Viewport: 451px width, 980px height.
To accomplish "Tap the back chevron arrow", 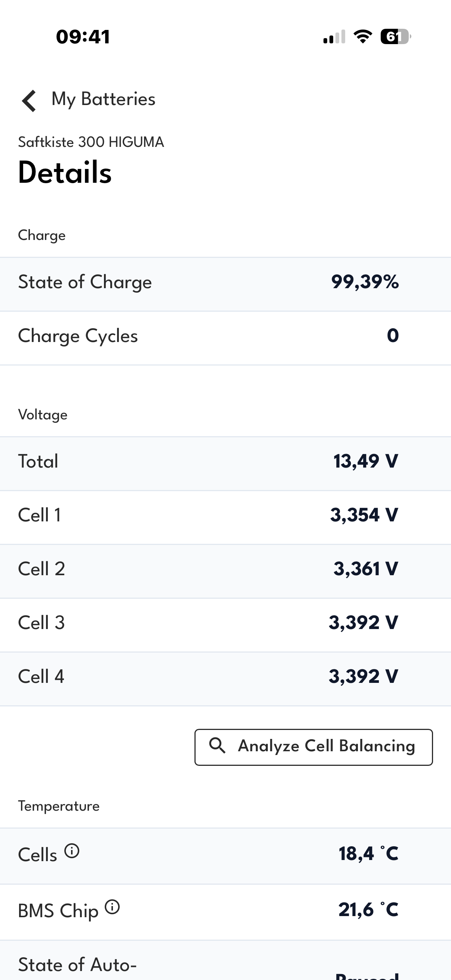I will click(29, 101).
